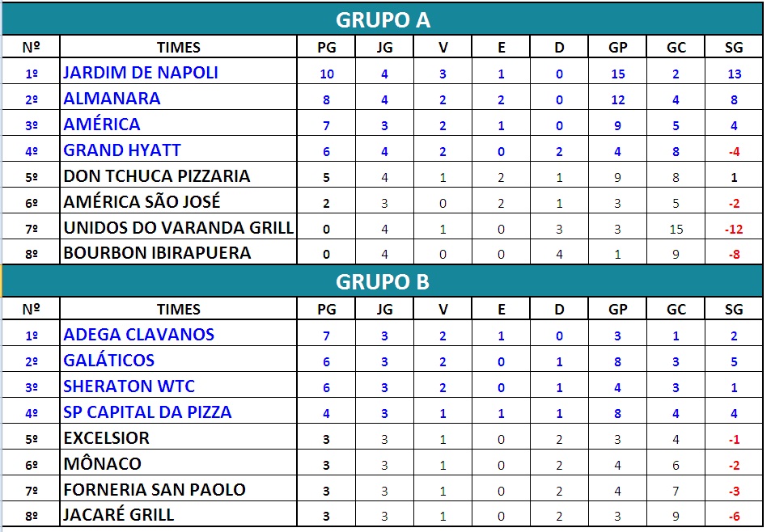Select the DON TCHUCA PIZZARIA cell
The image size is (771, 532).
coord(179,175)
